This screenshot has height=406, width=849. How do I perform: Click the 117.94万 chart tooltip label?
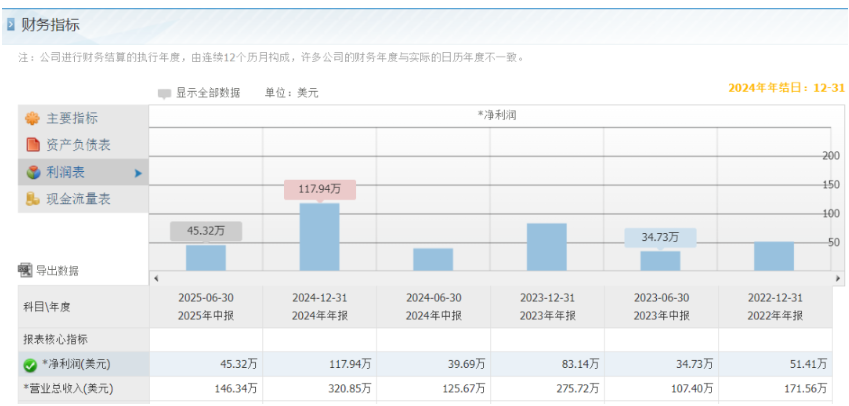[x=320, y=189]
